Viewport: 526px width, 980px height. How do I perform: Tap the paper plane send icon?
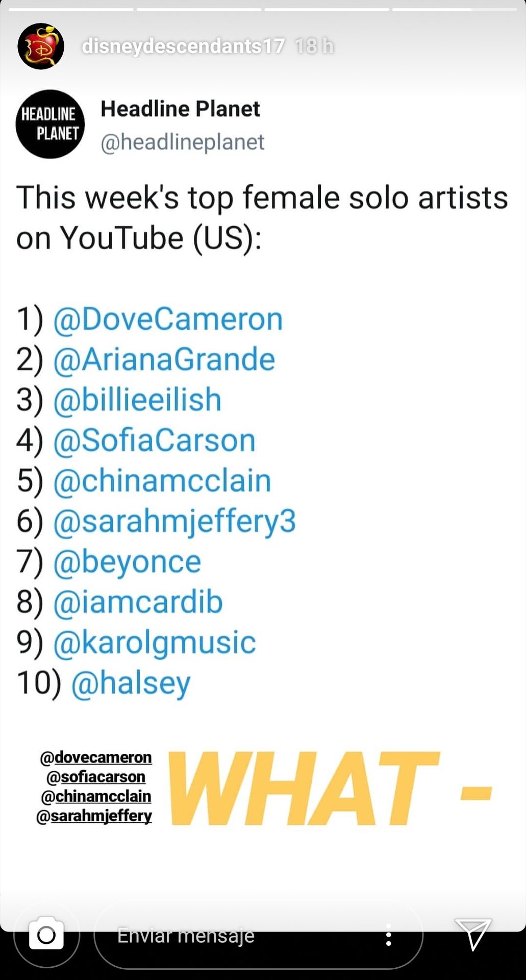click(473, 934)
